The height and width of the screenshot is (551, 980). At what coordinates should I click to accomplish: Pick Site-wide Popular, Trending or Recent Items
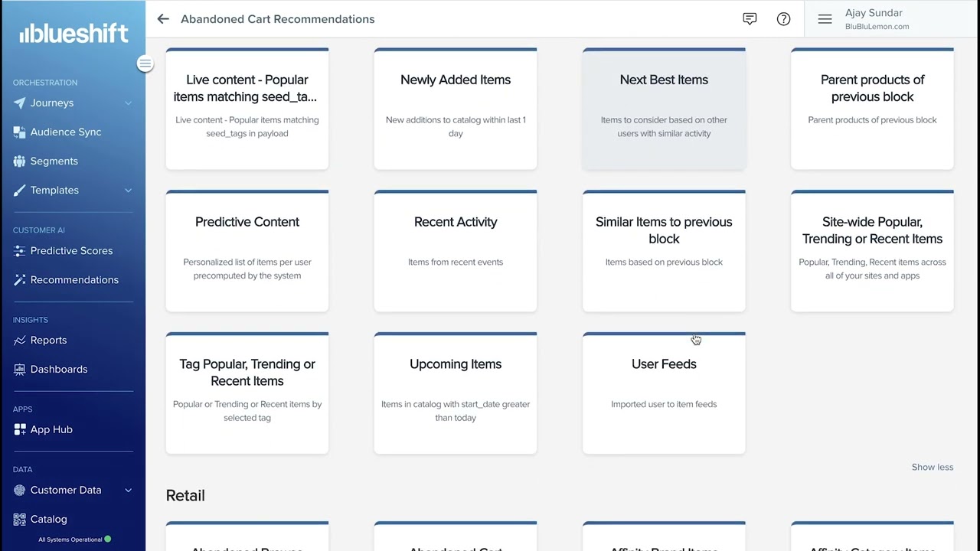[872, 251]
